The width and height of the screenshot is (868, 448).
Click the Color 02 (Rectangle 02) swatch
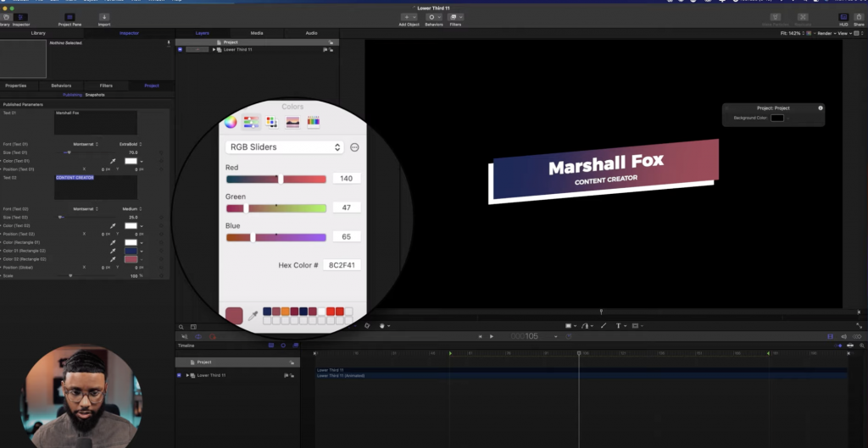[x=131, y=259]
